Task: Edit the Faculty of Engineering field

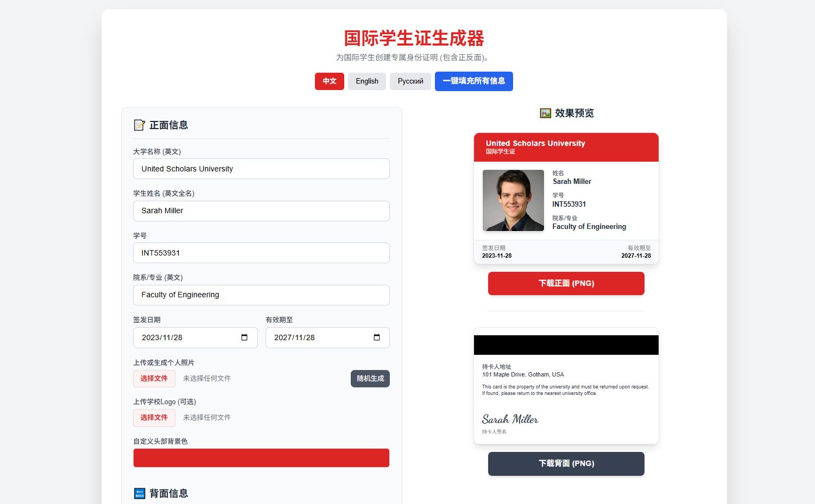Action: [x=261, y=295]
